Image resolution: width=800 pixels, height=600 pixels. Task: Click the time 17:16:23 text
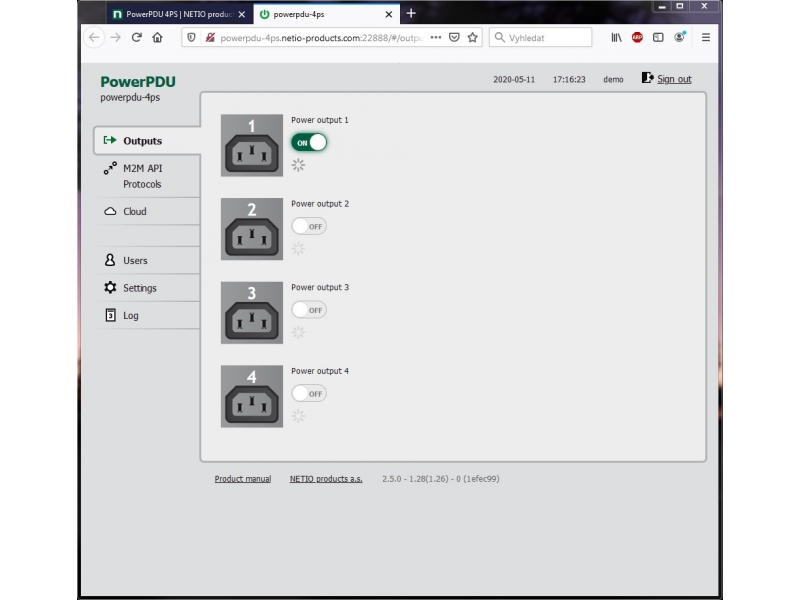[569, 80]
